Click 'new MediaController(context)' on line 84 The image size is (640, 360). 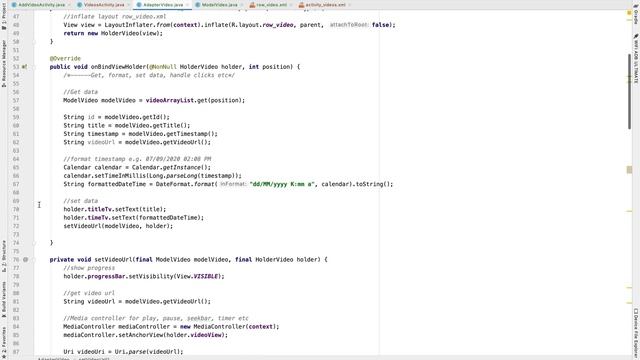[228, 327]
